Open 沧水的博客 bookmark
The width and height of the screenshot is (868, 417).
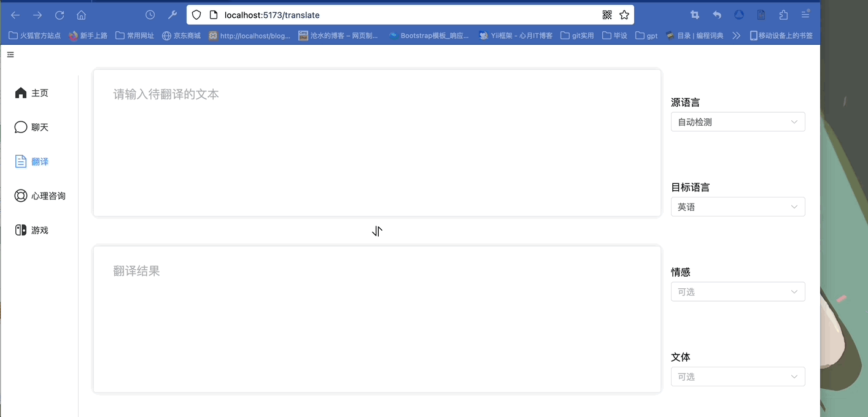tap(338, 36)
